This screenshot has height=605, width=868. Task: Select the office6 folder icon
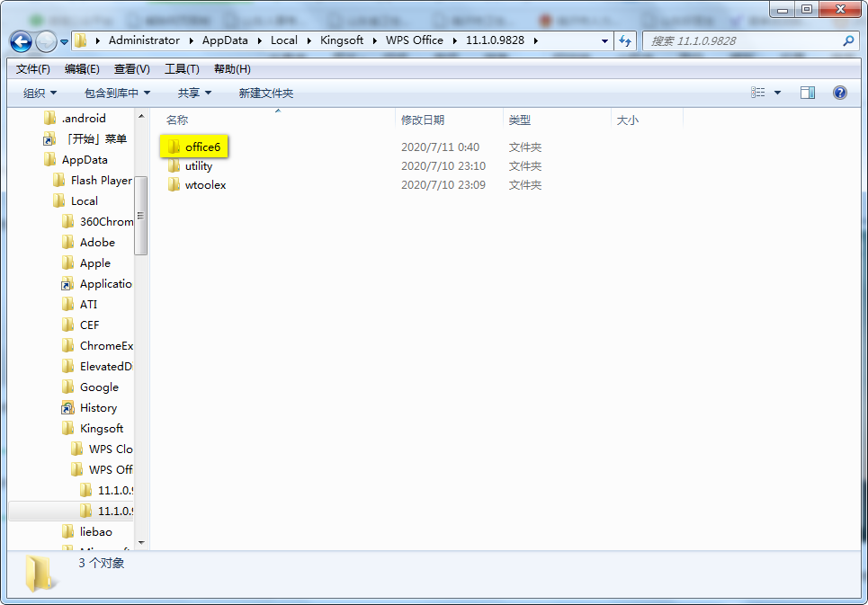(x=174, y=147)
